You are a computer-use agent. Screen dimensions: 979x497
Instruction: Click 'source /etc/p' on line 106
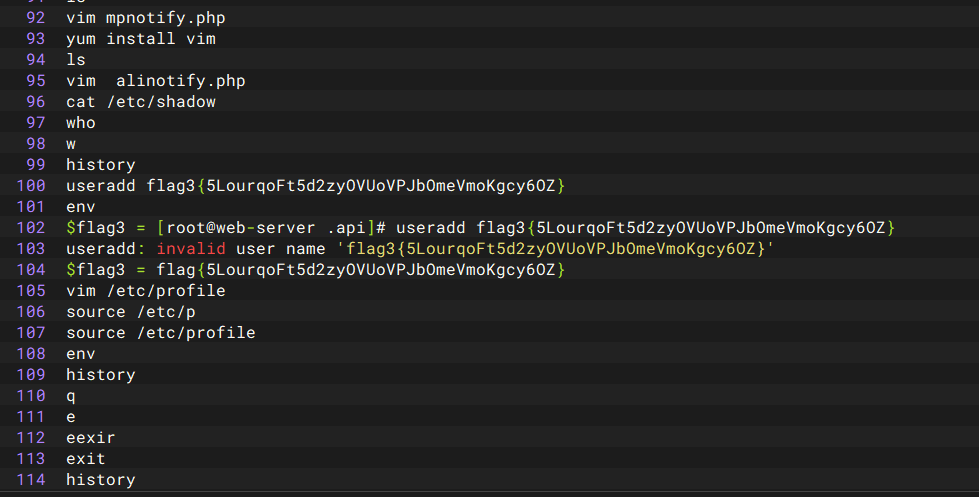(130, 312)
